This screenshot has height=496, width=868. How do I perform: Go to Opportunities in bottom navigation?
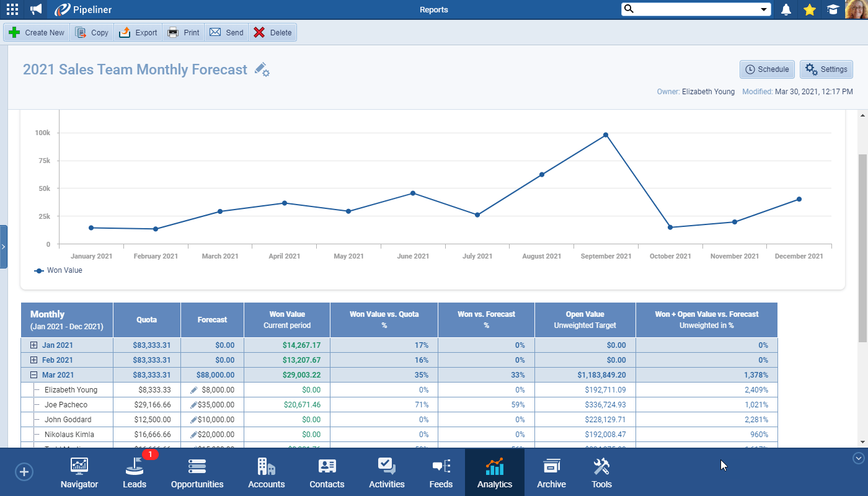pos(197,473)
